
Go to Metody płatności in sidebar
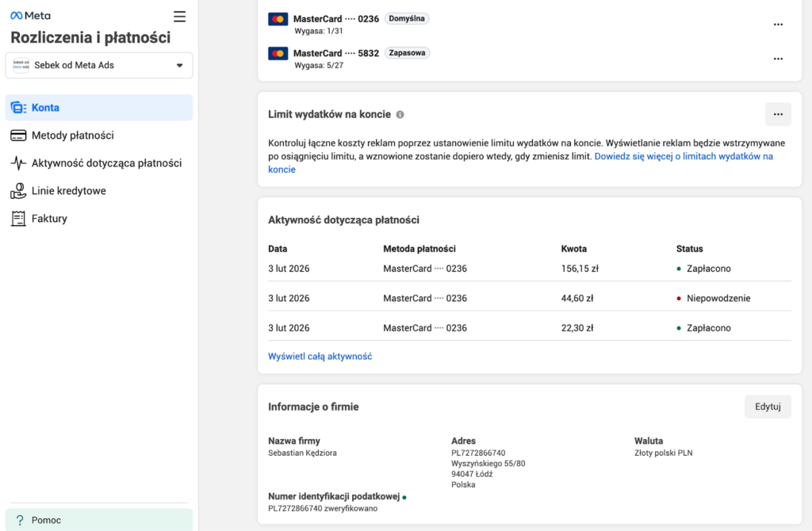(73, 136)
